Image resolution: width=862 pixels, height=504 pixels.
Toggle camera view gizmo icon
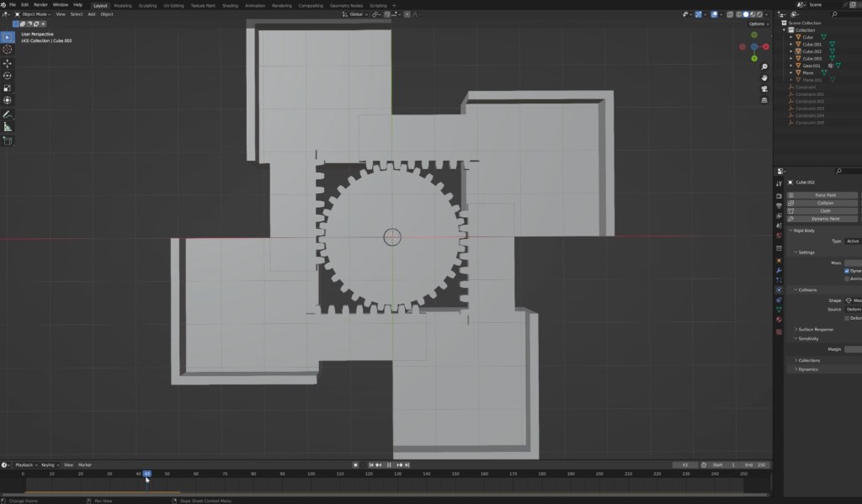[x=764, y=88]
